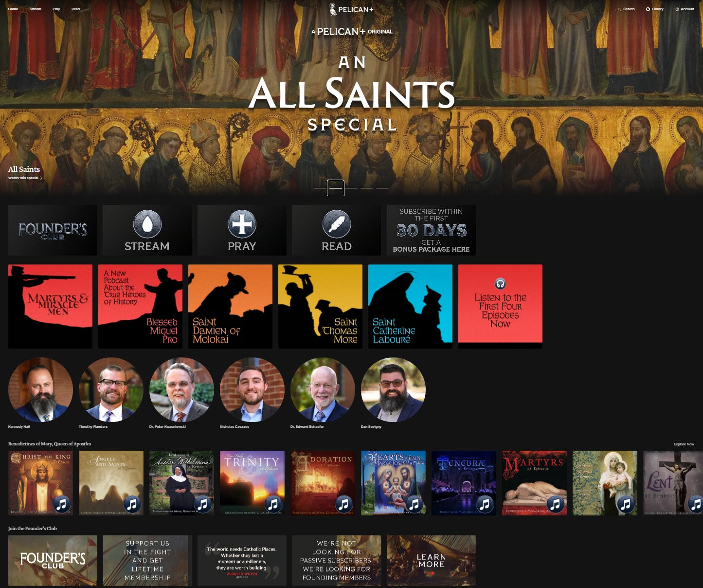
Task: Open Saint Catherine Labouré tile
Action: pyautogui.click(x=410, y=307)
